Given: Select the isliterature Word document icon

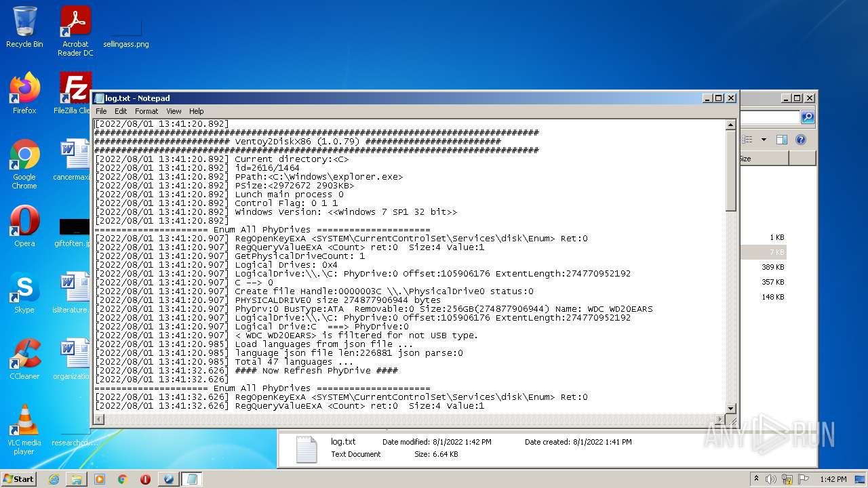Looking at the screenshot, I should [x=74, y=293].
